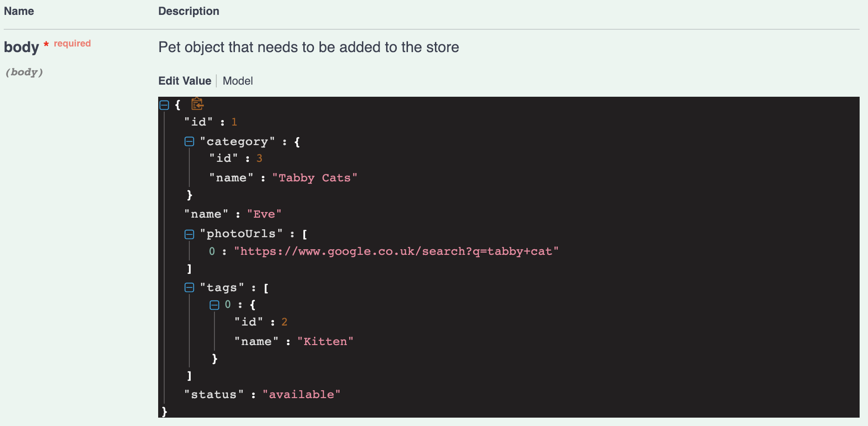Screen dimensions: 868x426
Task: Switch to the Model tab
Action: coord(238,81)
